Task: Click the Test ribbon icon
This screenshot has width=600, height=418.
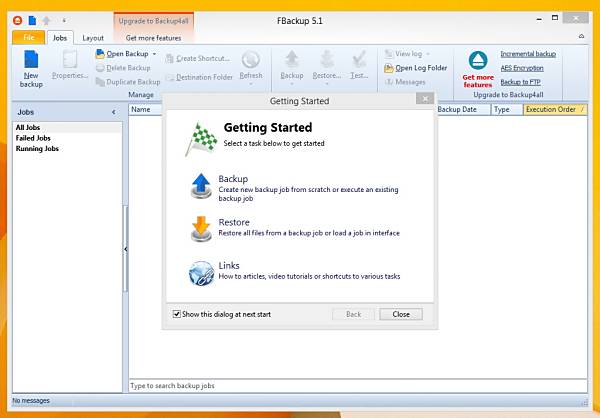Action: [359, 60]
